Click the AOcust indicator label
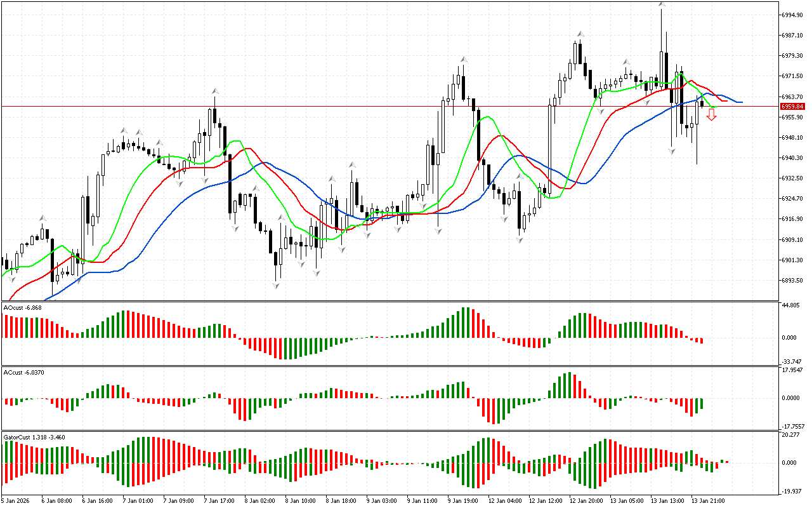This screenshot has width=812, height=508. [23, 307]
